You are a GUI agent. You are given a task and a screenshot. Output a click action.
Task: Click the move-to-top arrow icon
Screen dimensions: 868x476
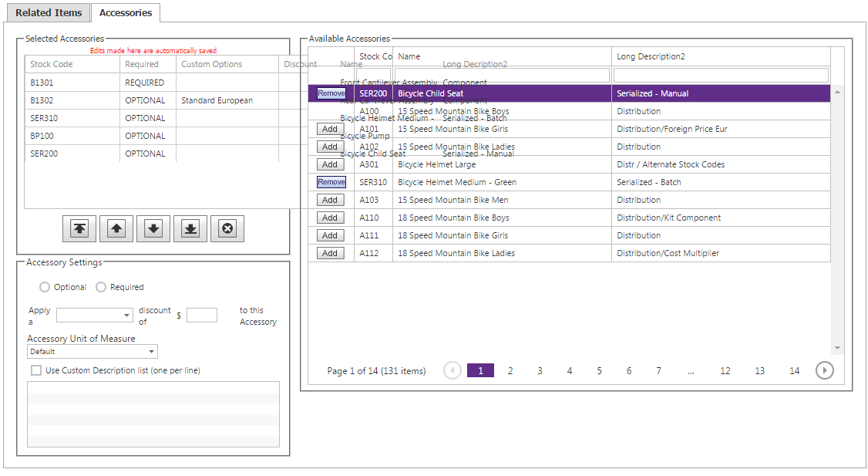pyautogui.click(x=79, y=228)
